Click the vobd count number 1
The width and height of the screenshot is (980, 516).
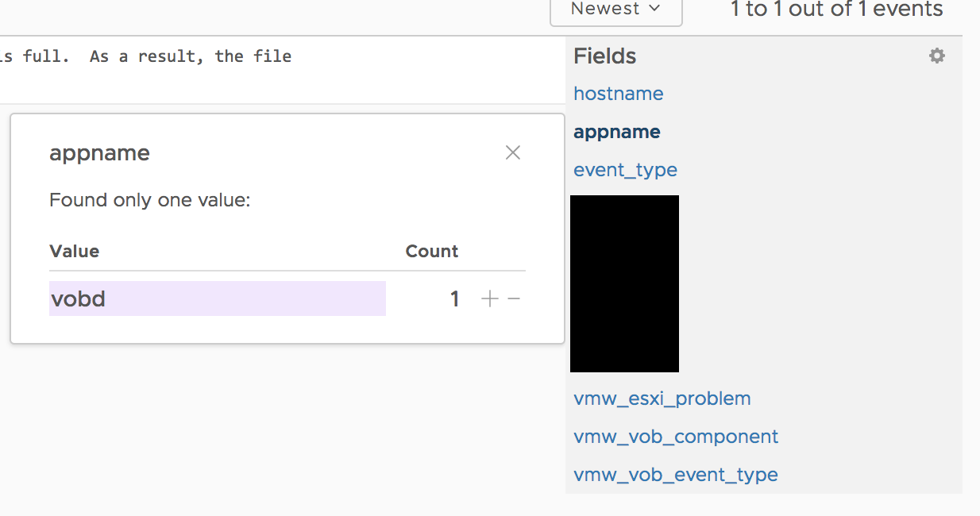coord(454,299)
